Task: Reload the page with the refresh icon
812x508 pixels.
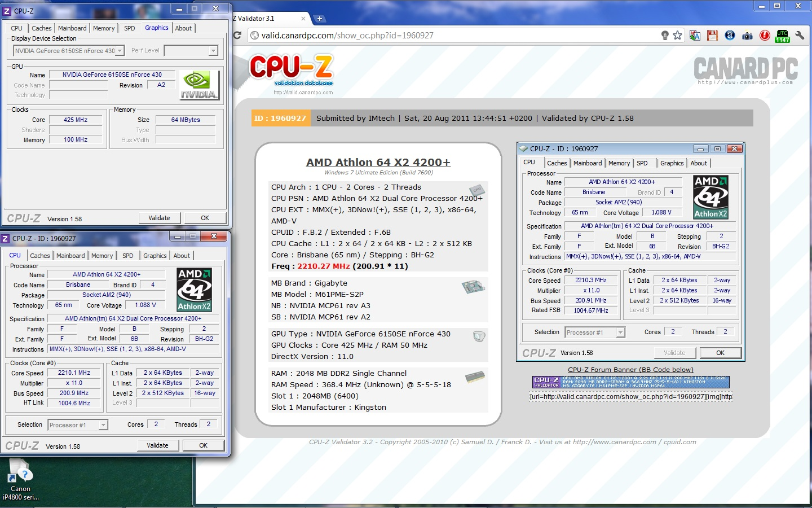Action: pos(238,35)
